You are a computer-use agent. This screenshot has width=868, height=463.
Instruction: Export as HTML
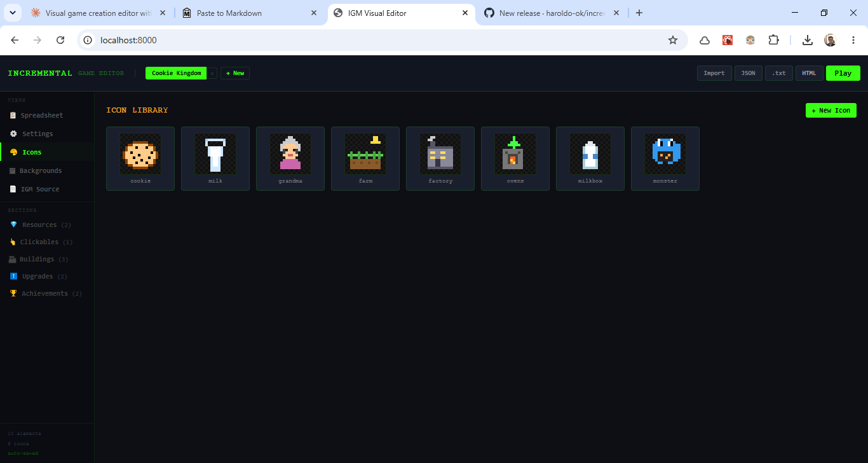(x=809, y=73)
